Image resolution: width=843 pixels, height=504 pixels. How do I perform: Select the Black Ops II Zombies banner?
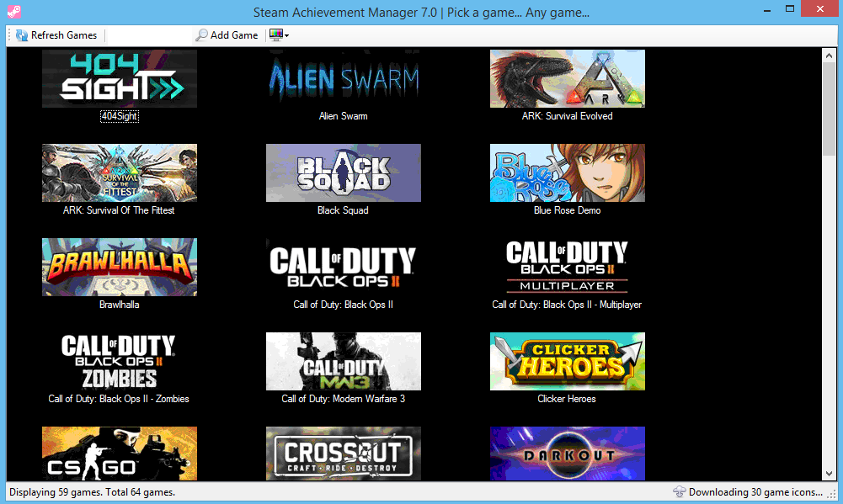tap(120, 361)
